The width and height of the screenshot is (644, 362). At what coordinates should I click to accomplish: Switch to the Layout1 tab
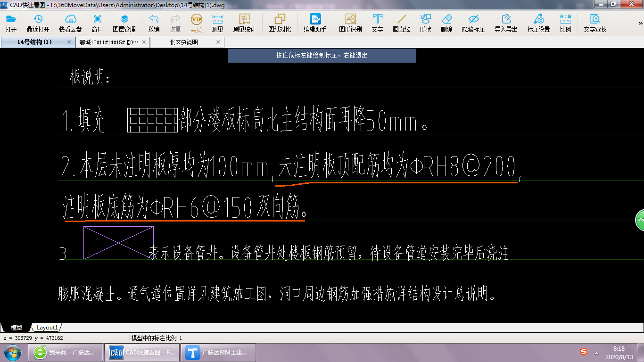[47, 328]
